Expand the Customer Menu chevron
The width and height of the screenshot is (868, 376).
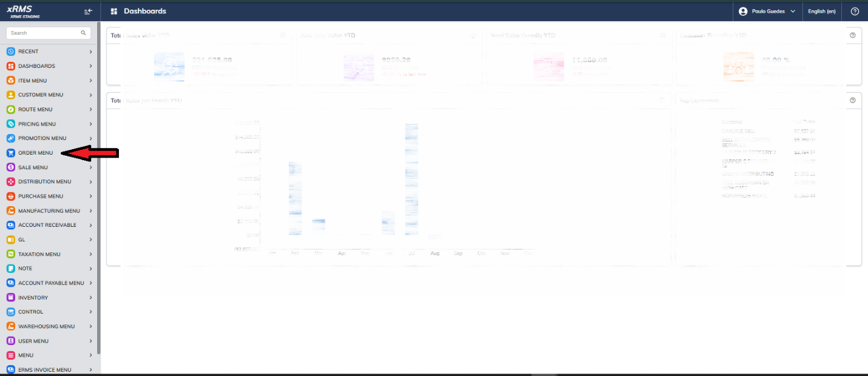click(90, 95)
